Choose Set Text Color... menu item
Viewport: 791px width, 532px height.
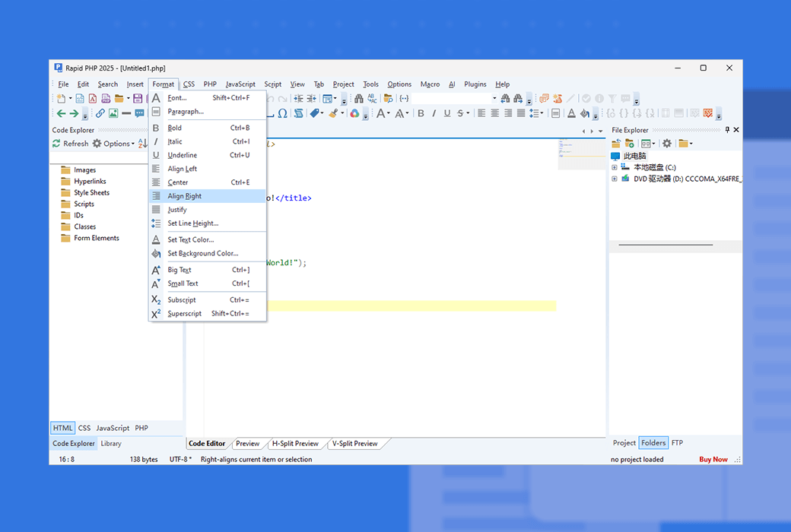click(x=208, y=240)
